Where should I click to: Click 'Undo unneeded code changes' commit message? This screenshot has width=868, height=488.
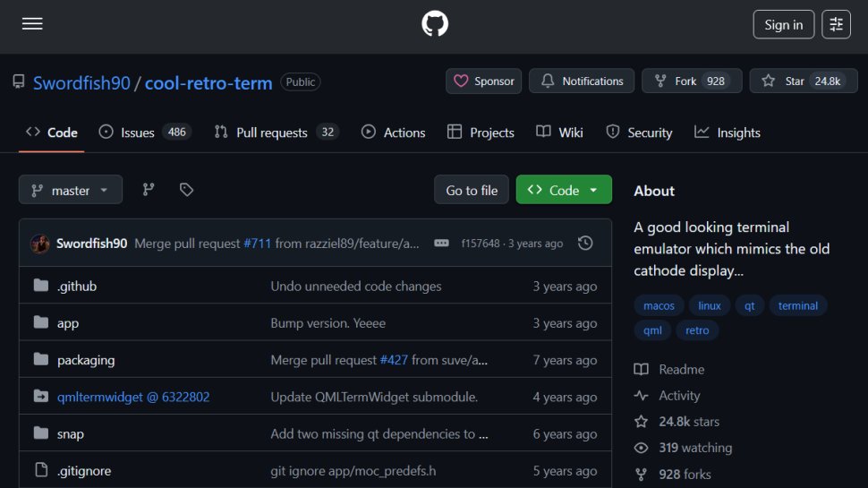[x=356, y=286]
